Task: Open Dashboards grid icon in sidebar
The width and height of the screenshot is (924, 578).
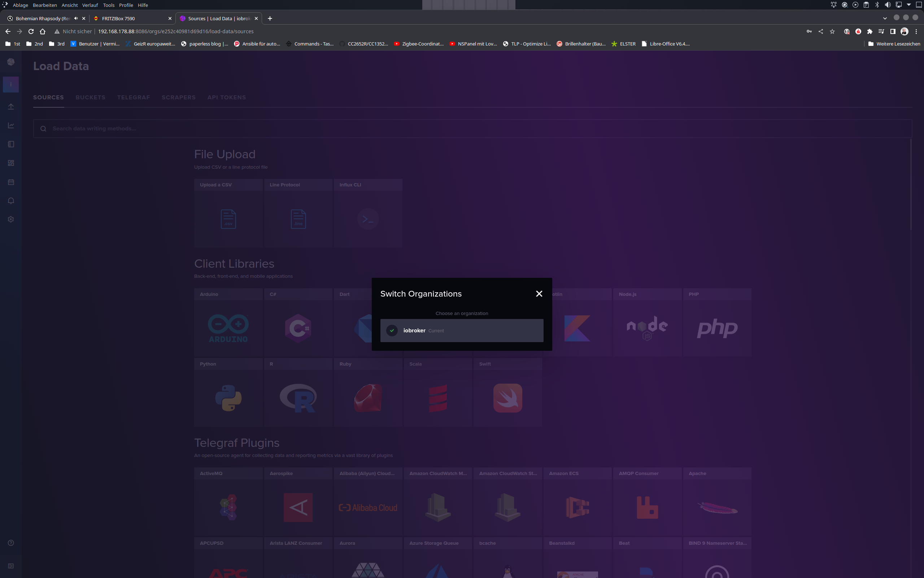Action: click(11, 163)
